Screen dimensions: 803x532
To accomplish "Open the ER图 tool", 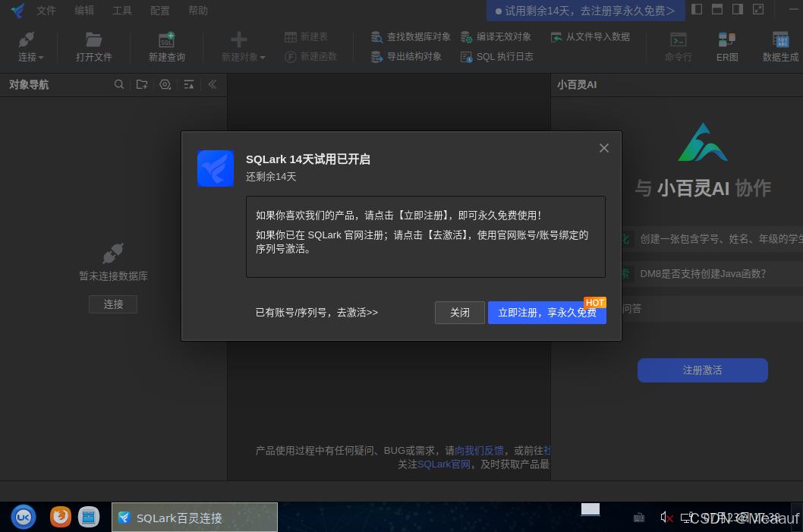I will (727, 46).
